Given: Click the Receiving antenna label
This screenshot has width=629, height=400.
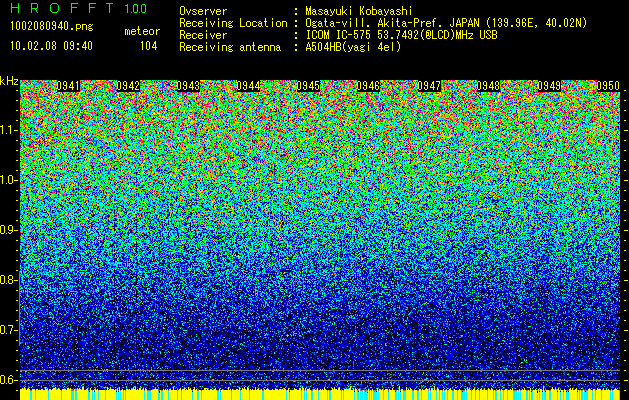Looking at the screenshot, I should point(230,47).
